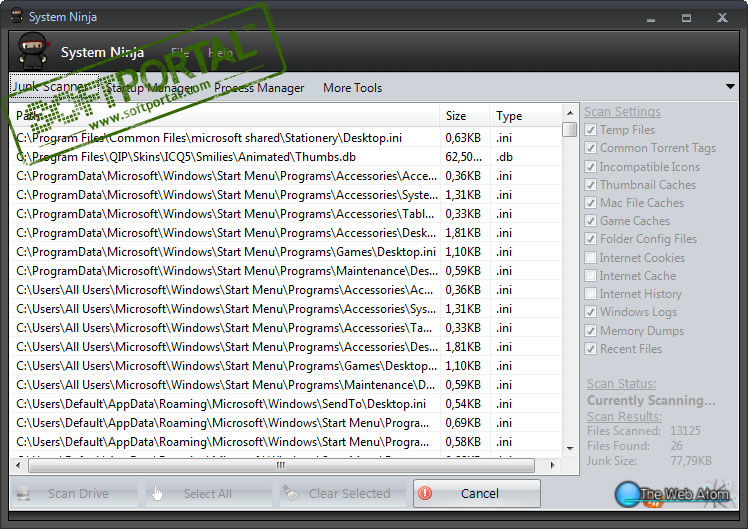Switch to the Startup Manager tab
The image size is (748, 529).
[150, 88]
